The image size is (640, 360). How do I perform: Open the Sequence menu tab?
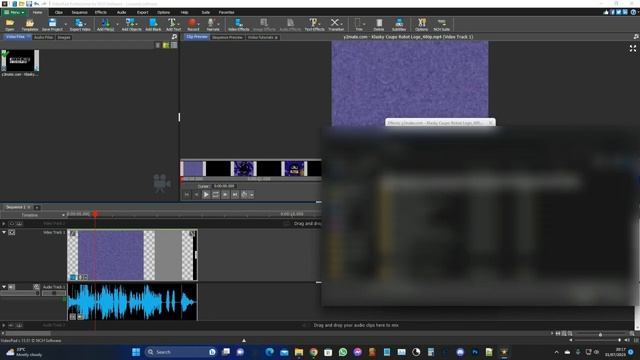[x=79, y=12]
